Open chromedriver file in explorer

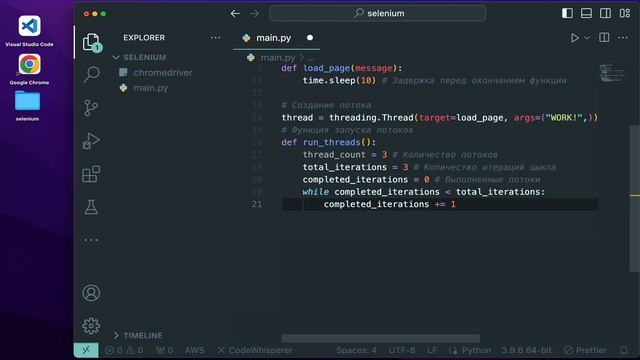tap(163, 73)
